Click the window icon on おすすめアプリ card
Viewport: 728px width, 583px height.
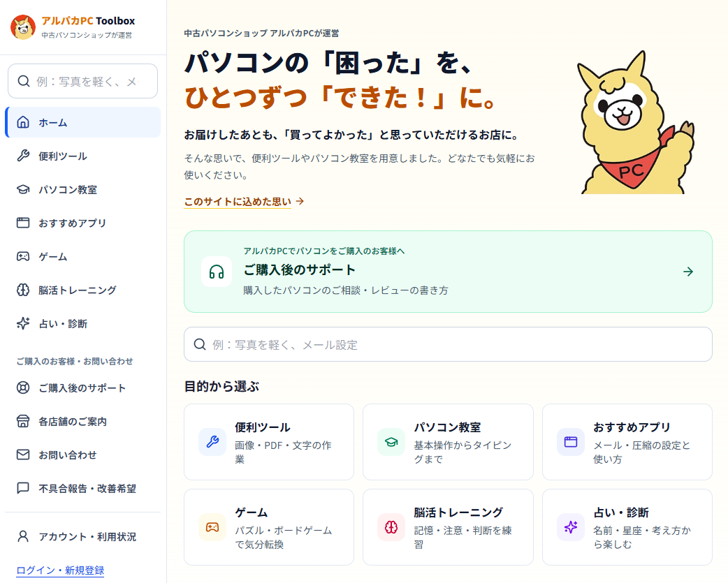[571, 441]
